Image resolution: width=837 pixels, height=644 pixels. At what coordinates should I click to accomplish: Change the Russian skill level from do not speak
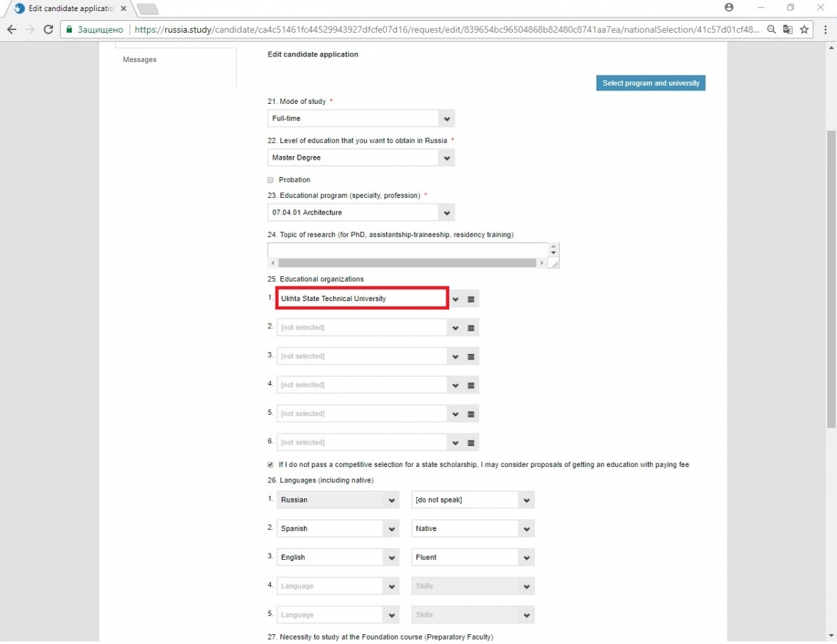473,500
